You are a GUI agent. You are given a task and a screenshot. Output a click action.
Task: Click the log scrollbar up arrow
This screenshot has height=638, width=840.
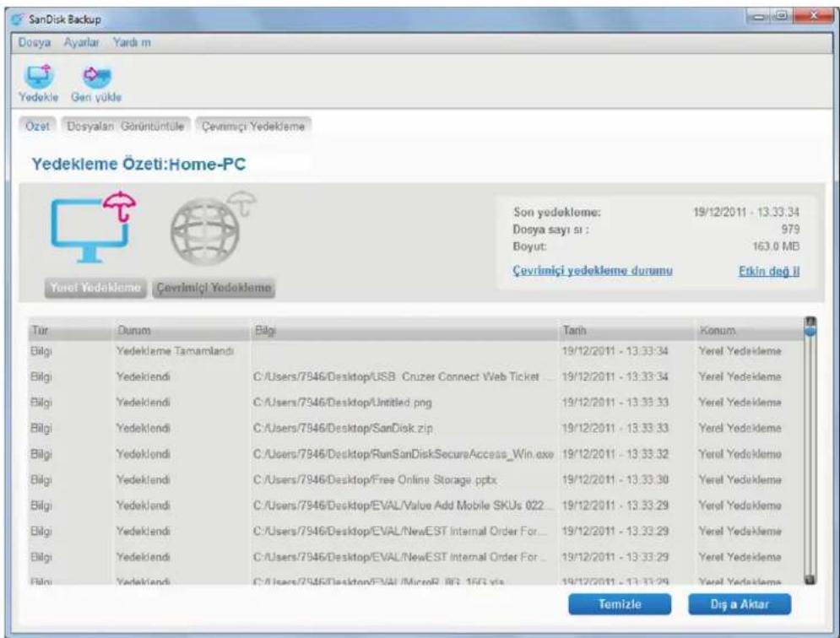click(810, 322)
